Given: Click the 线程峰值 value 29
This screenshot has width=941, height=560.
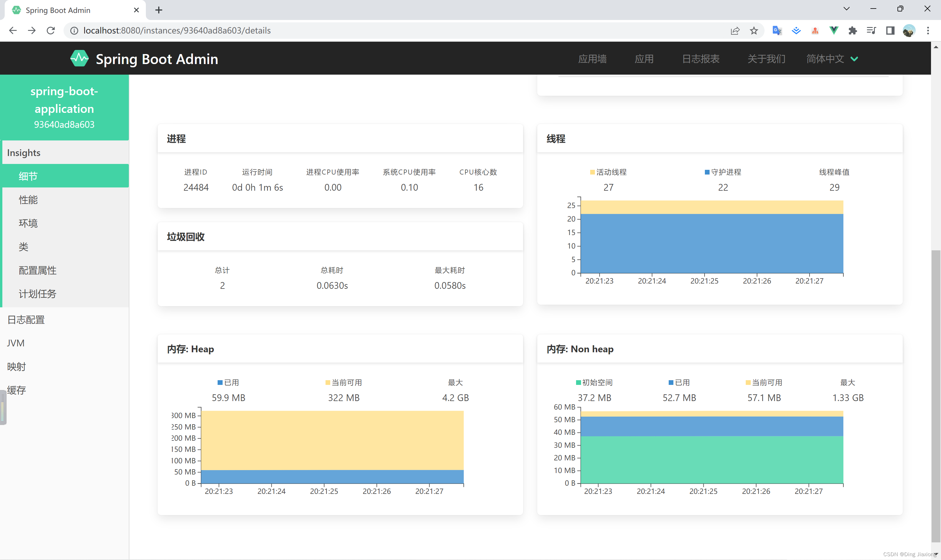Looking at the screenshot, I should (x=834, y=187).
